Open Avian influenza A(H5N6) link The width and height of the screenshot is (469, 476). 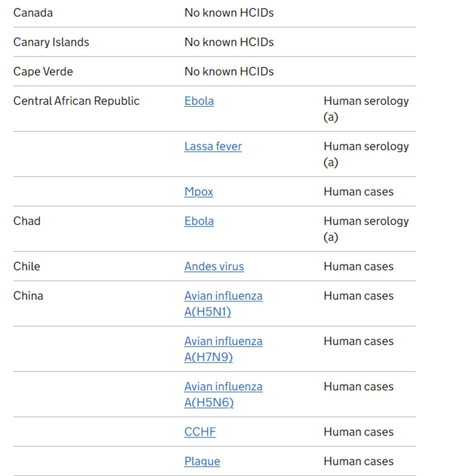[223, 394]
